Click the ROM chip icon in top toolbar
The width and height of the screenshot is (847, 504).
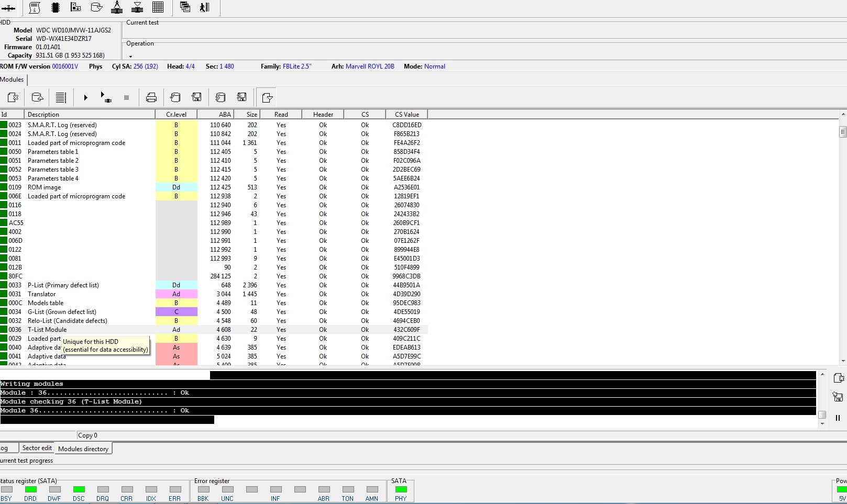(x=56, y=7)
